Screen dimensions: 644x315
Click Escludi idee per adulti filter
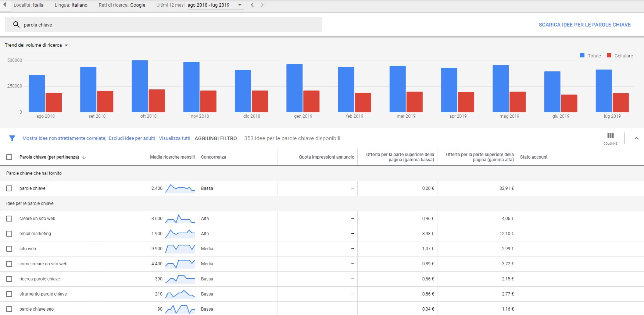[132, 138]
